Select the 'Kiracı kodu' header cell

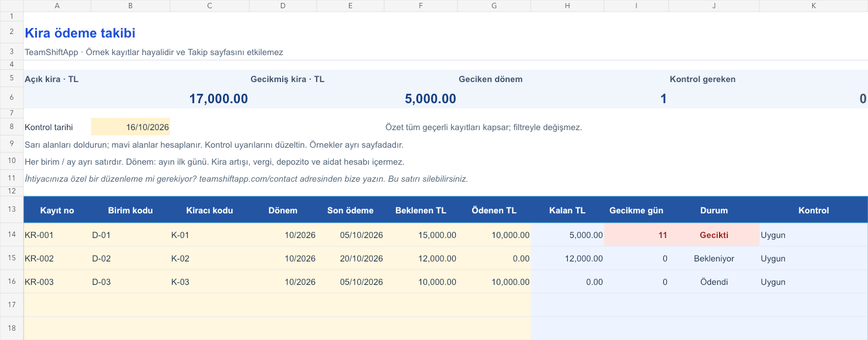pyautogui.click(x=209, y=210)
